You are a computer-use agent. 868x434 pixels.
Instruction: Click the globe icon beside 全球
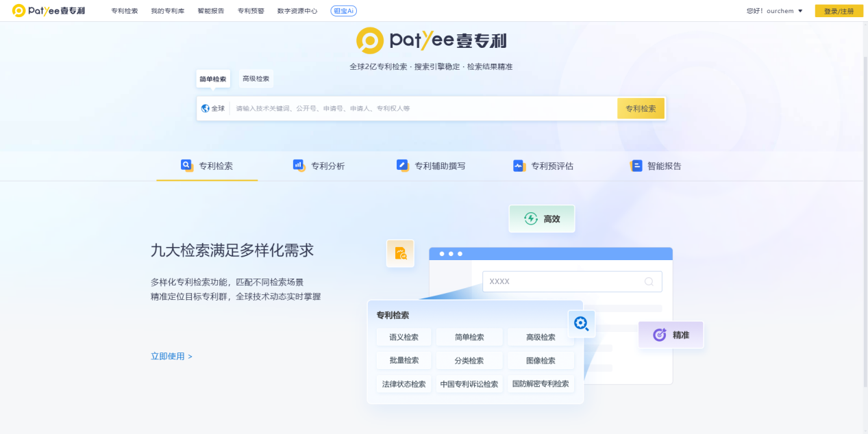(205, 108)
